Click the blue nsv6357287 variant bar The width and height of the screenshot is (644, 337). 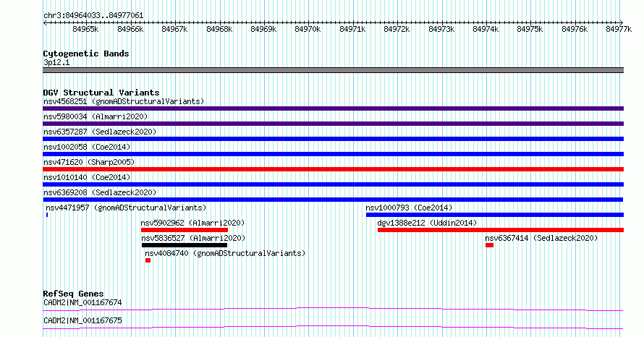[333, 139]
